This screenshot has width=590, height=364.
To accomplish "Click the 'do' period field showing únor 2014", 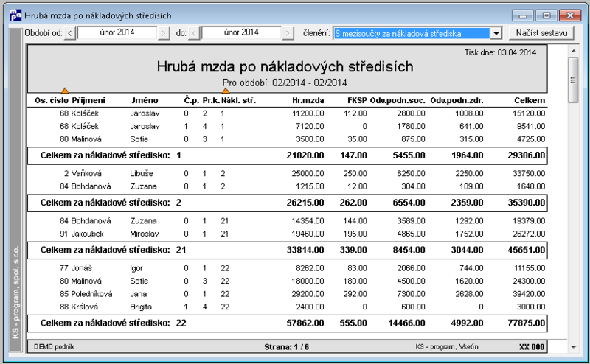I will point(241,32).
